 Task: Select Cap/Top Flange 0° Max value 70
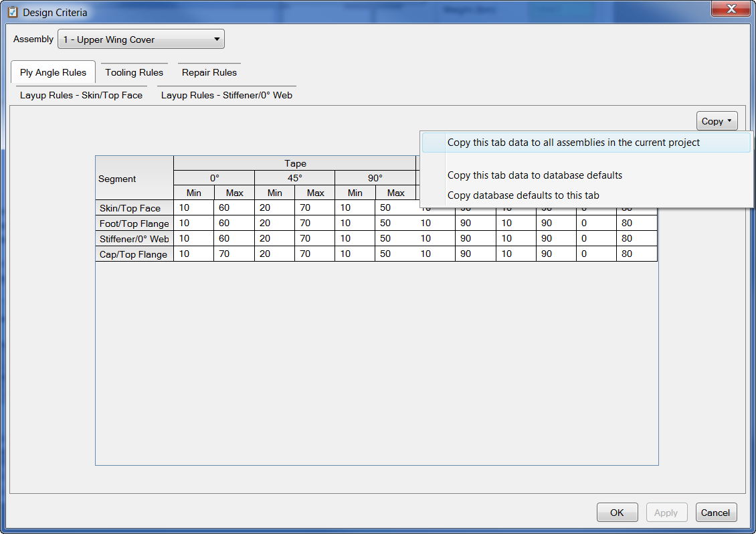[233, 254]
